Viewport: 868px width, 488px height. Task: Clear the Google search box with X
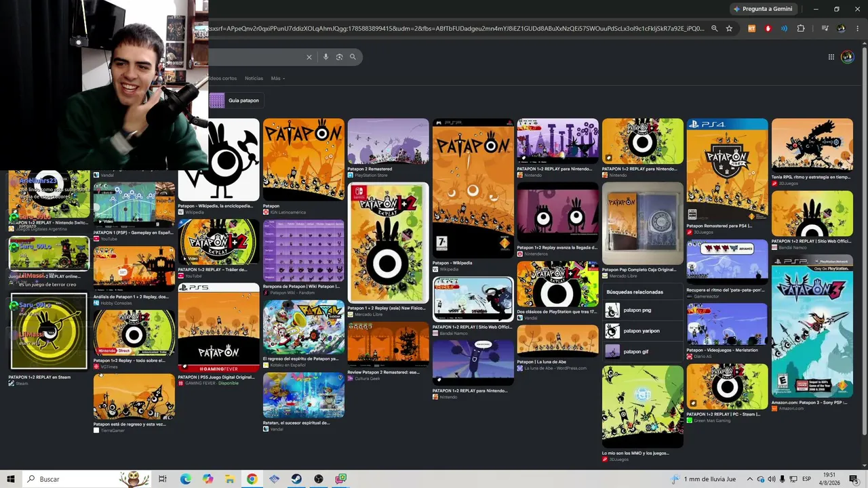tap(309, 57)
